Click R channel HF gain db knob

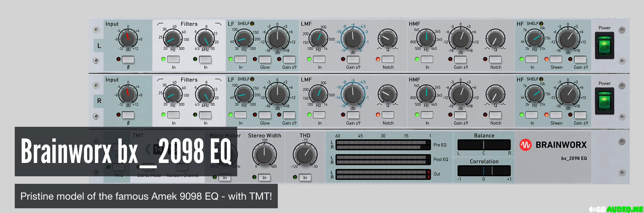pos(568,95)
